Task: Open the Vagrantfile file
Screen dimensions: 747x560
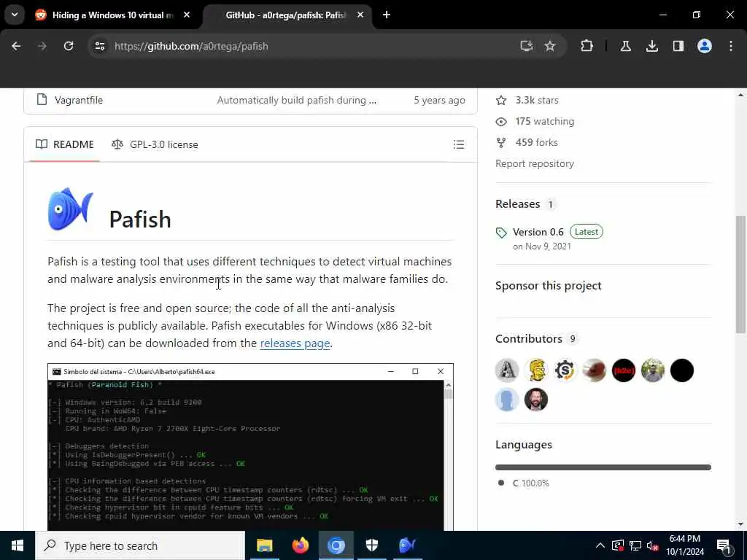Action: coord(79,100)
